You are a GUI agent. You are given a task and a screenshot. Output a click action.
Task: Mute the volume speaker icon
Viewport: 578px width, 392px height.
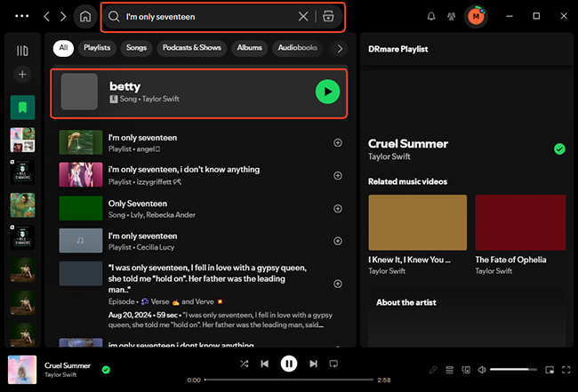[x=482, y=370]
